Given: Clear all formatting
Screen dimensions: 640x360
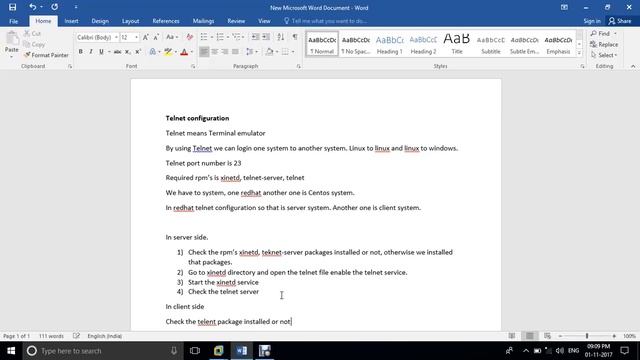Looking at the screenshot, I should (189, 37).
